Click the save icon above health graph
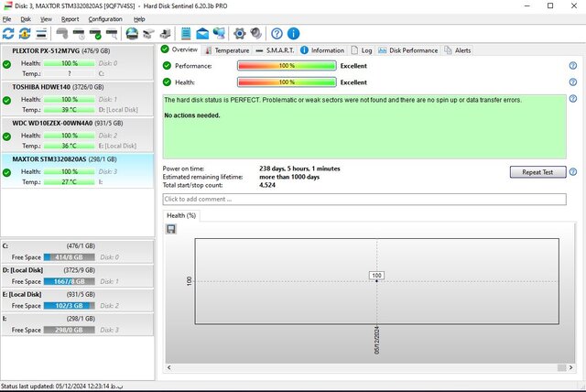 pyautogui.click(x=171, y=229)
